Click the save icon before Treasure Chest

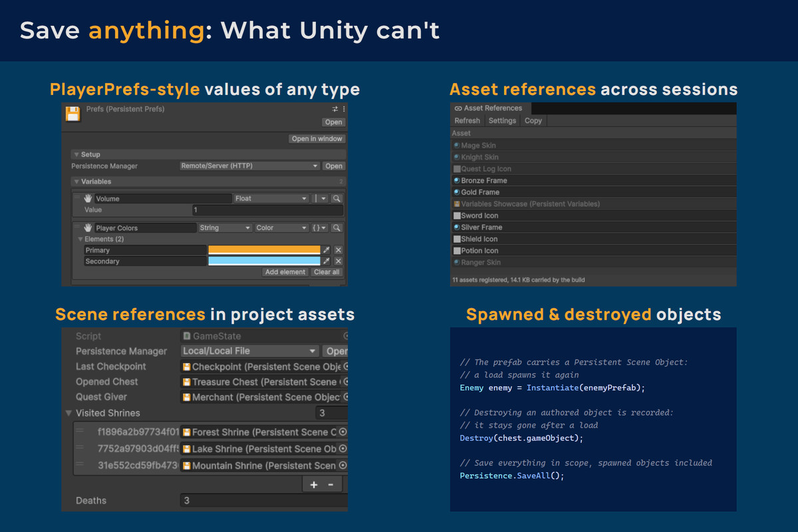pos(187,382)
